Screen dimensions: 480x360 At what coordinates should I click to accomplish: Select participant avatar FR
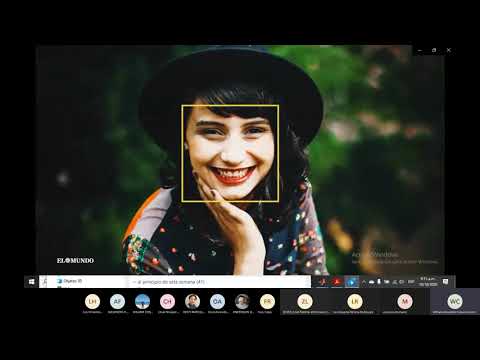[x=267, y=301]
